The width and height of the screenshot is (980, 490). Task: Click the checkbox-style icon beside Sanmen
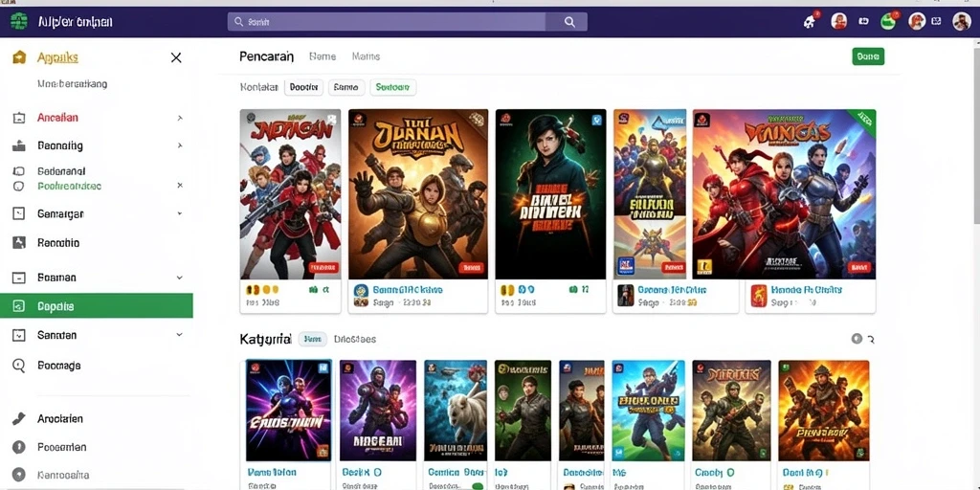click(x=19, y=335)
